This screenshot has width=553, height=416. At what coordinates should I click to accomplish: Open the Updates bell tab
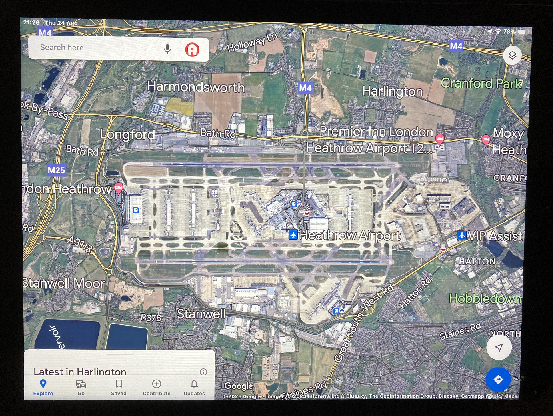click(x=194, y=387)
